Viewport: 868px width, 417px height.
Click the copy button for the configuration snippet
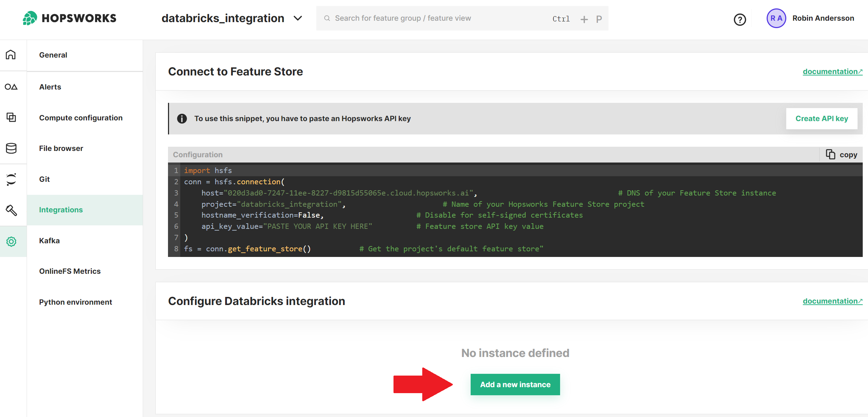pos(841,154)
